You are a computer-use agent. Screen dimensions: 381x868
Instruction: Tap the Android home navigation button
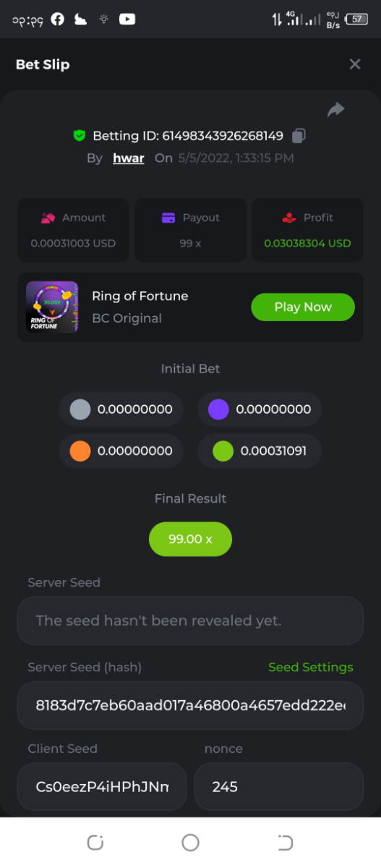pos(190,842)
